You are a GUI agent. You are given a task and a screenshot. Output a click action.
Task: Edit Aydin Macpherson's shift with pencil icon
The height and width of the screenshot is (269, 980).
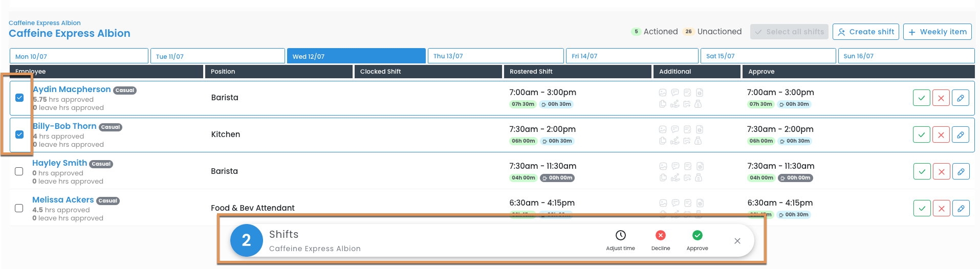pos(961,98)
